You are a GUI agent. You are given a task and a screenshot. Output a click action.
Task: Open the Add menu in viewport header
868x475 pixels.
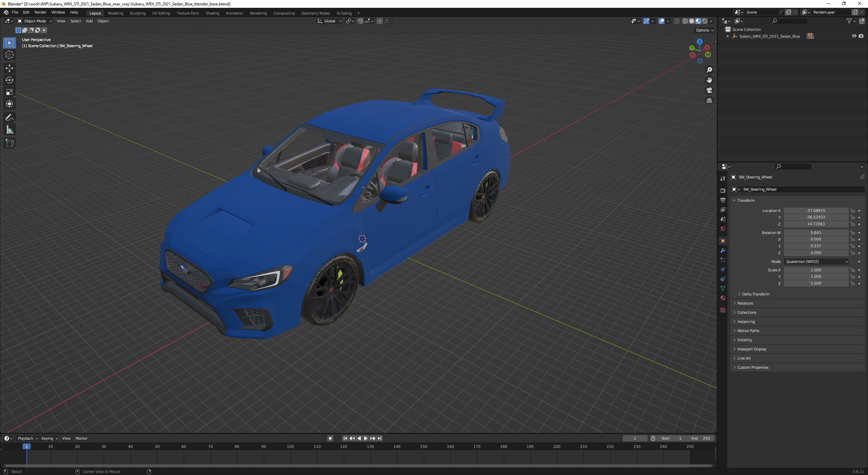click(x=89, y=21)
